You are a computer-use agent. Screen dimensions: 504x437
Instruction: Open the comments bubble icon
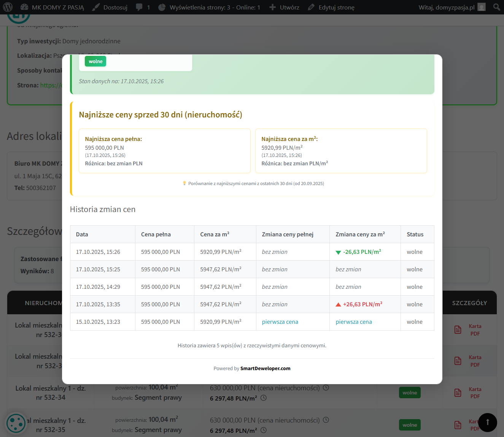click(139, 7)
